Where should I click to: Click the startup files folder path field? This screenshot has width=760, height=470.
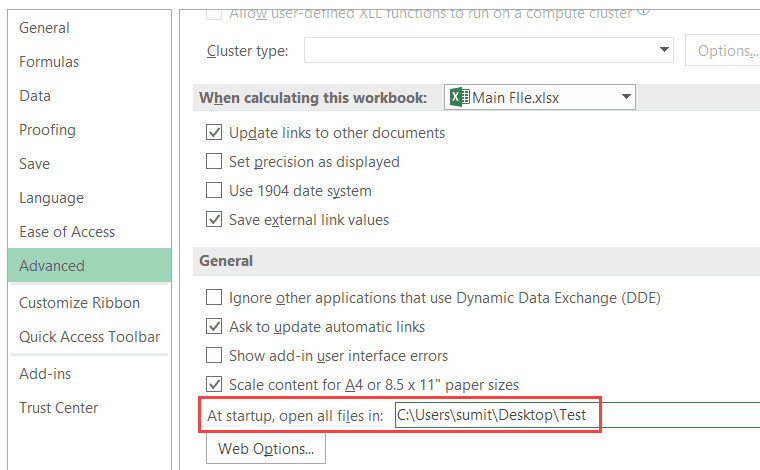[x=575, y=414]
